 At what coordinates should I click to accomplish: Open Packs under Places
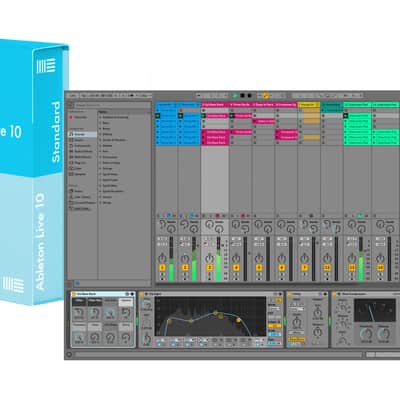pos(78,191)
